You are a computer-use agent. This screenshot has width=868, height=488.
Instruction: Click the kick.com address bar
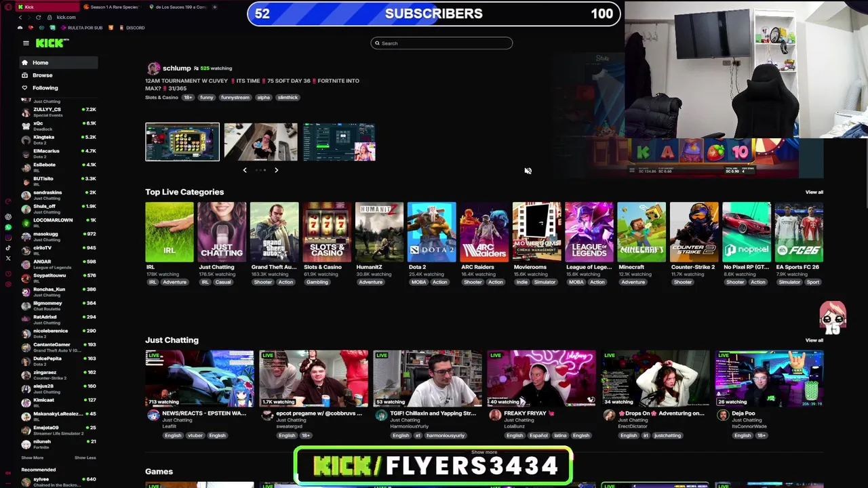(66, 17)
